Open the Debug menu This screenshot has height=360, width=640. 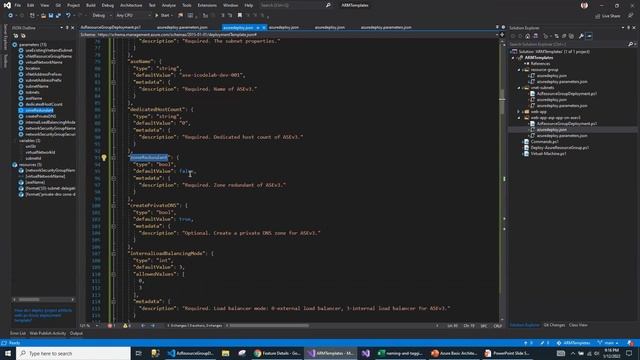coord(108,5)
